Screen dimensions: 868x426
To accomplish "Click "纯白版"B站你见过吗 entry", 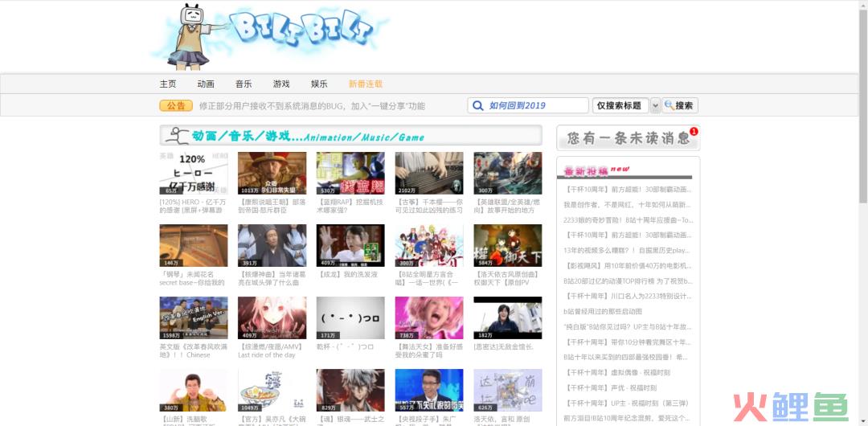I will (628, 326).
